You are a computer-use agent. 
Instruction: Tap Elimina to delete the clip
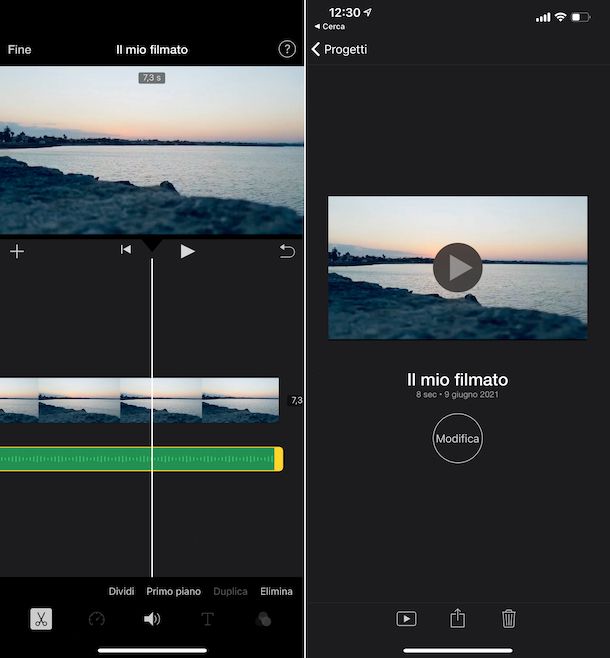point(276,591)
